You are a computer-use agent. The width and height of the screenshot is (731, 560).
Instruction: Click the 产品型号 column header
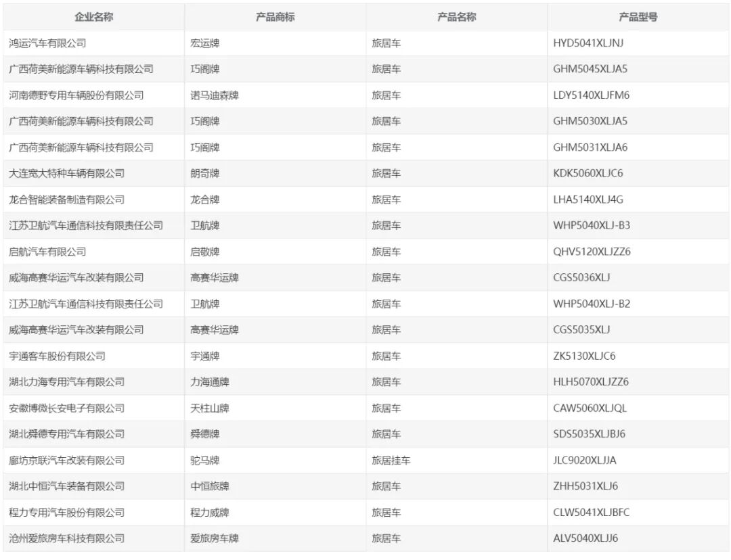tap(638, 17)
